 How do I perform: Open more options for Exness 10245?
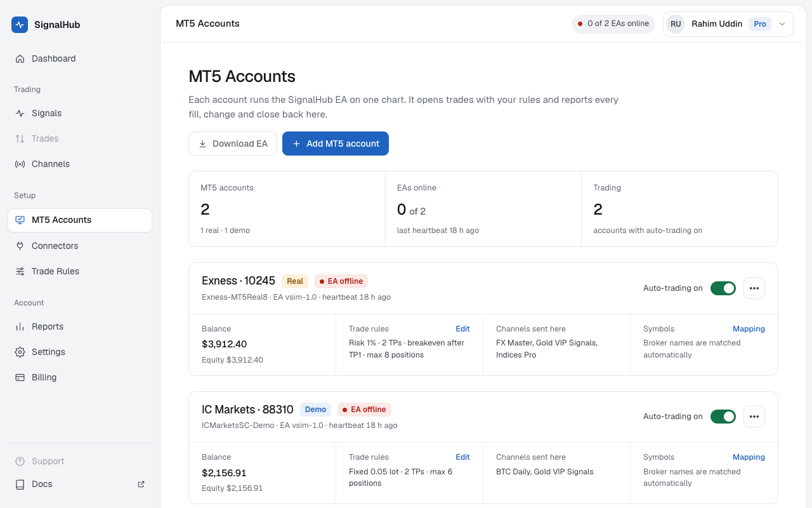click(754, 288)
